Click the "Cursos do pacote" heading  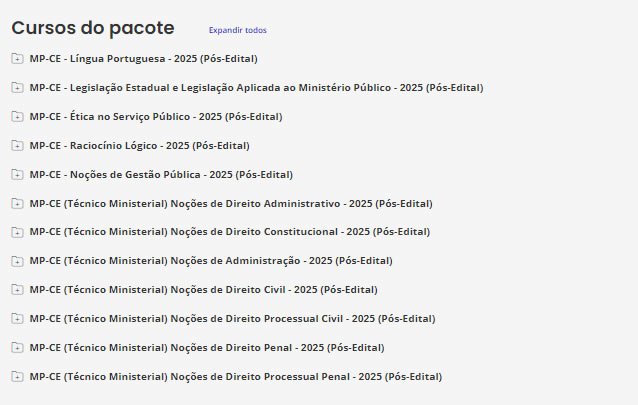coord(92,28)
